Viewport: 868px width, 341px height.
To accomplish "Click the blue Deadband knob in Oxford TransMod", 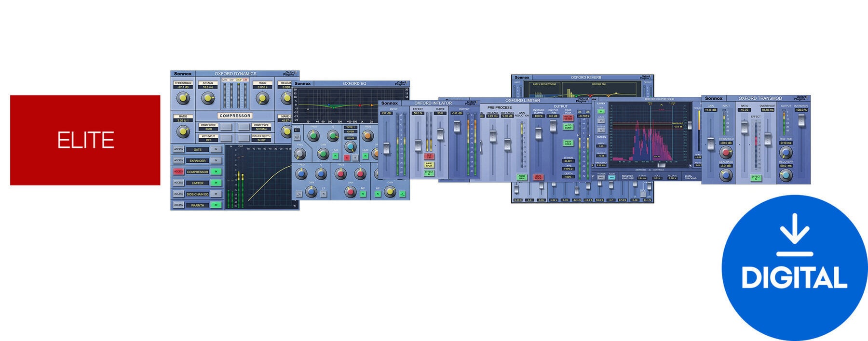I will pyautogui.click(x=726, y=175).
